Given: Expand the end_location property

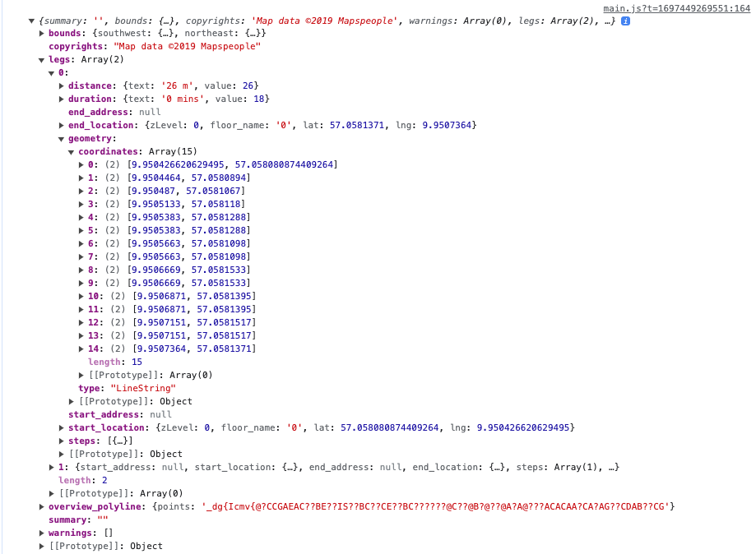Looking at the screenshot, I should [x=62, y=126].
